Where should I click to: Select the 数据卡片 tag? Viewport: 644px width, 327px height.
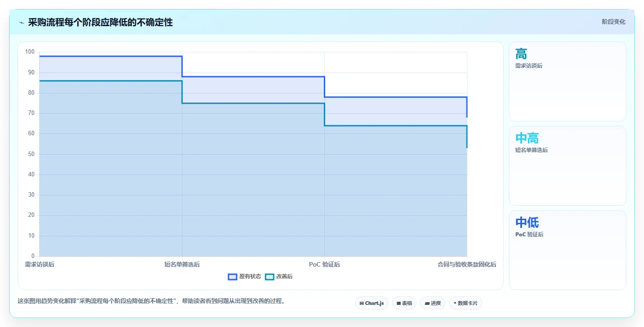tap(466, 303)
